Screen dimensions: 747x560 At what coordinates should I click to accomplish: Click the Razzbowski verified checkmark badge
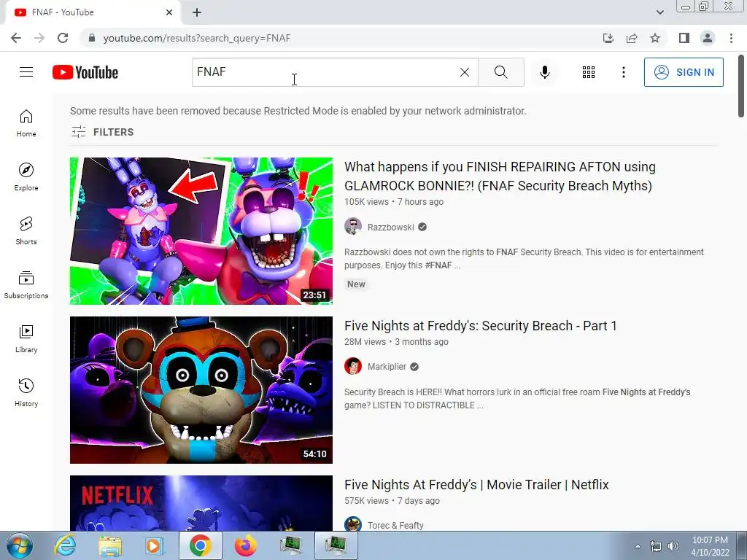tap(422, 227)
